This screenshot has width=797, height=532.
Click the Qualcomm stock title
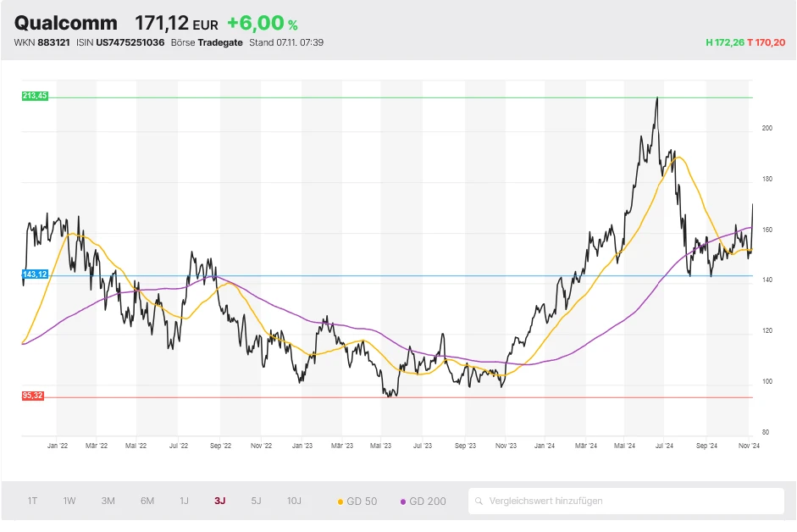[x=66, y=23]
